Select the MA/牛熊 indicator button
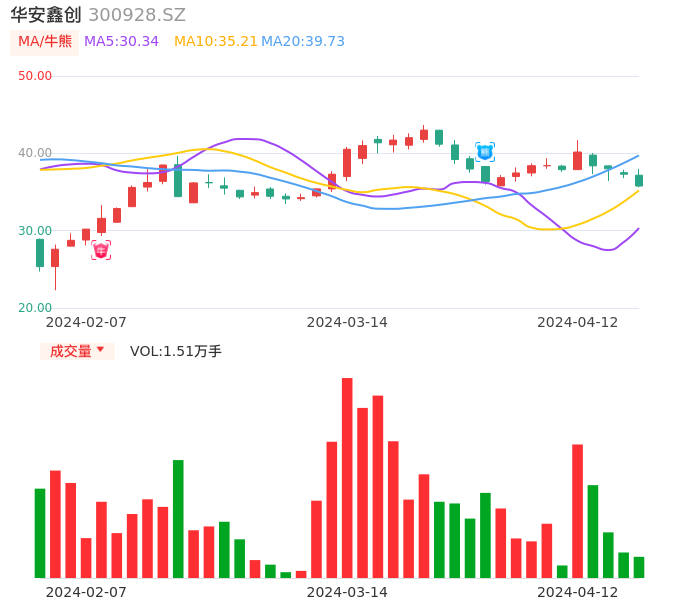This screenshot has height=606, width=686. coord(45,42)
